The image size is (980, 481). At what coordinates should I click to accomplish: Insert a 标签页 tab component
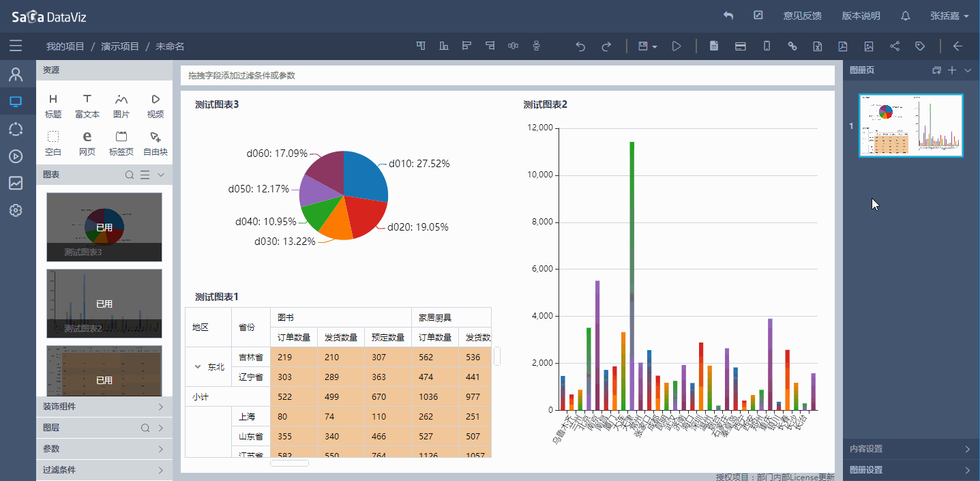pyautogui.click(x=121, y=143)
